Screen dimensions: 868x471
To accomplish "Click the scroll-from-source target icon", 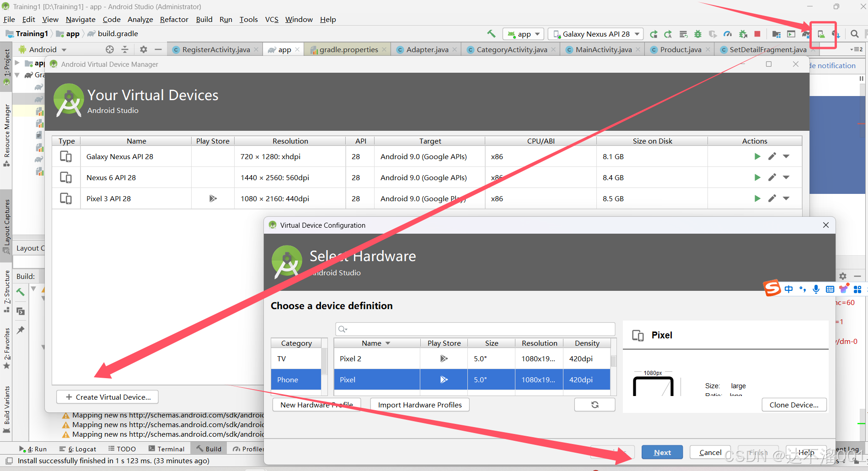I will pyautogui.click(x=110, y=49).
